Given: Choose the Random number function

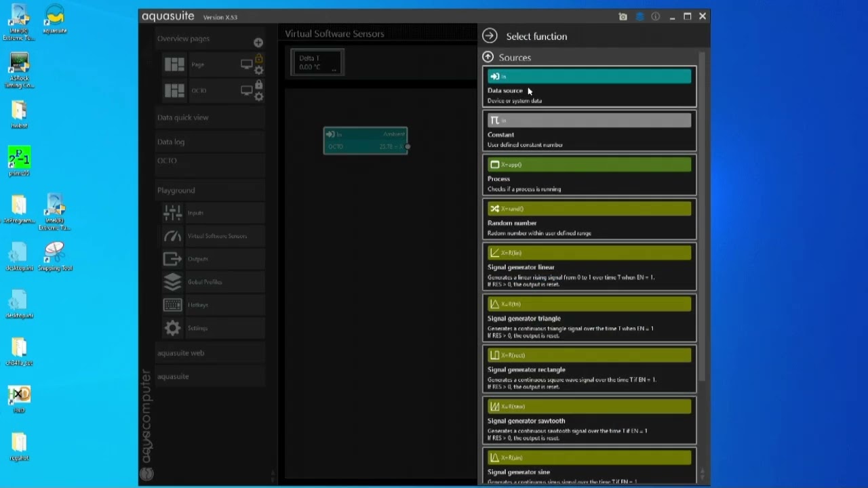Looking at the screenshot, I should 589,219.
